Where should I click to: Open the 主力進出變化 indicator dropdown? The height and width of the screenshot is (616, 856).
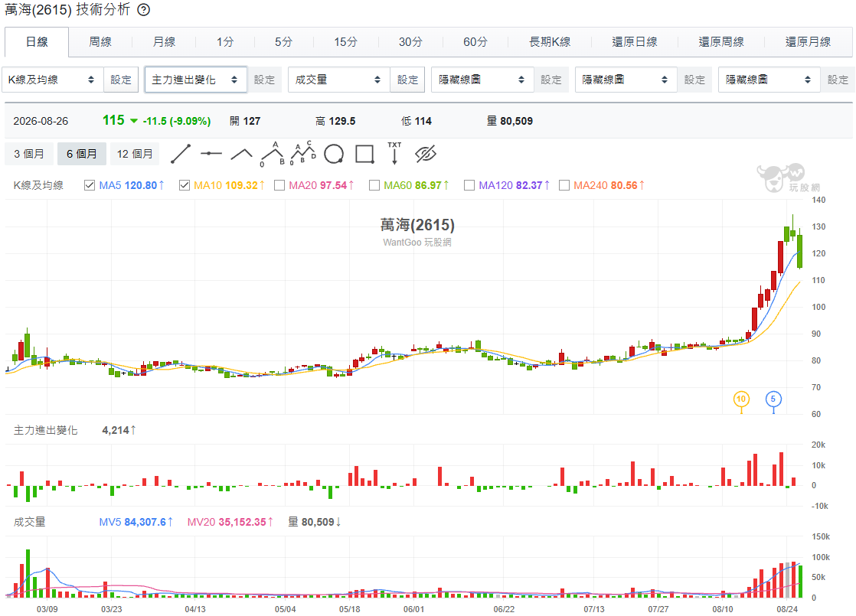click(195, 80)
